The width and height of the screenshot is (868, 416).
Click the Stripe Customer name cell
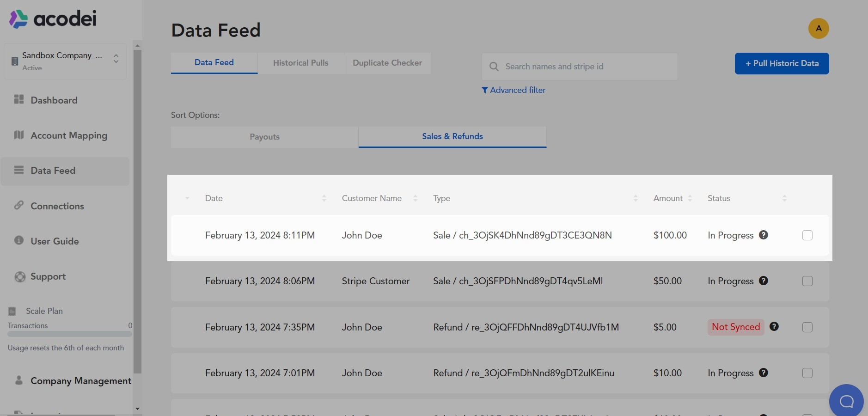click(376, 281)
